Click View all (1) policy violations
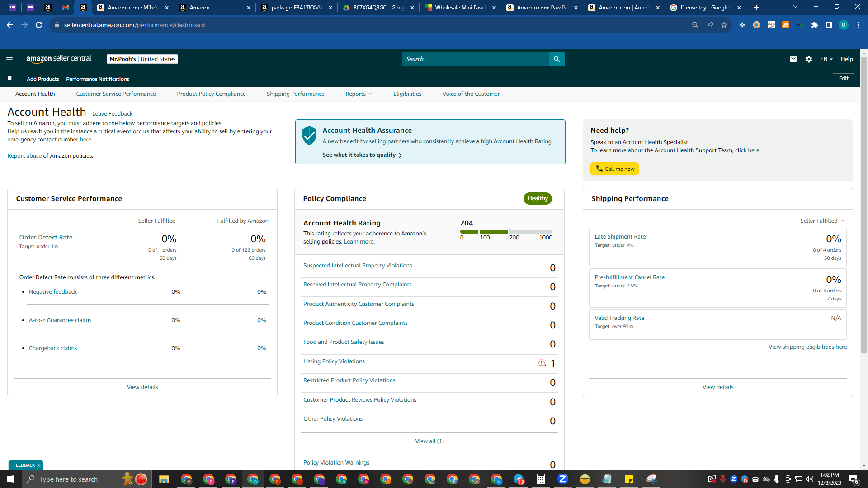 coord(429,441)
